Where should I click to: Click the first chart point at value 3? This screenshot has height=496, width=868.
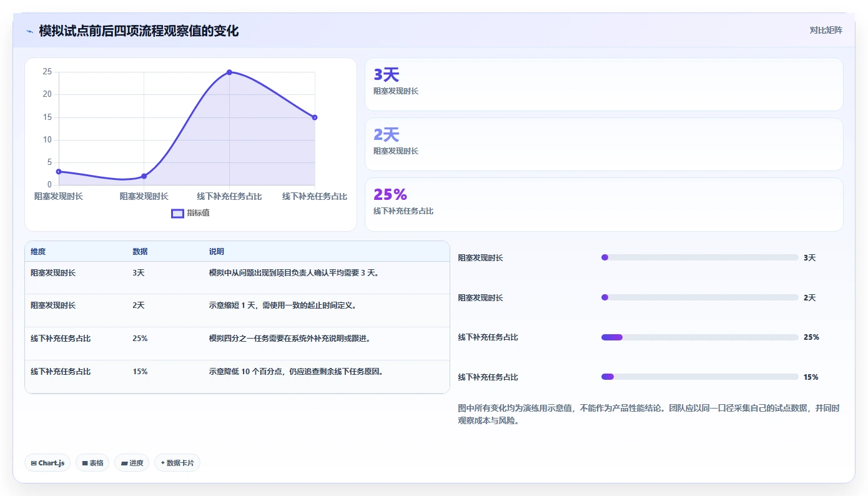[x=59, y=171]
